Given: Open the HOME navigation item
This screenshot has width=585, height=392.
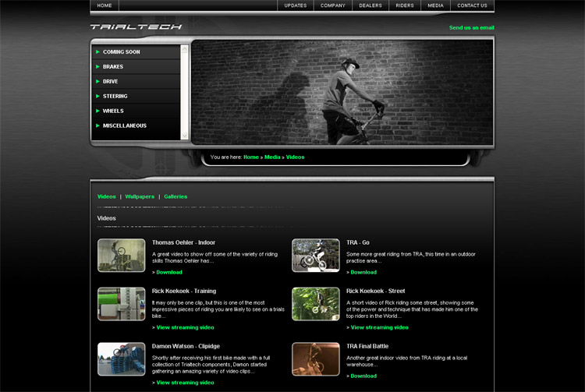Looking at the screenshot, I should (x=105, y=5).
